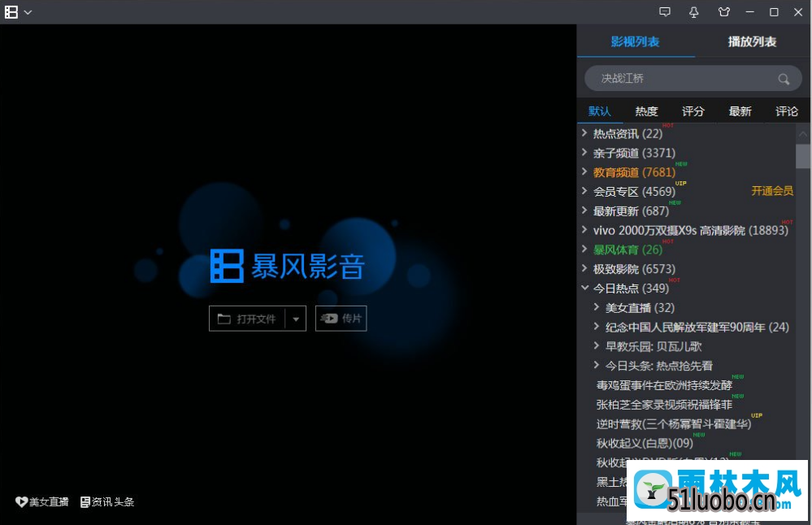Click the scrollbar up arrow
The width and height of the screenshot is (812, 525).
[803, 134]
